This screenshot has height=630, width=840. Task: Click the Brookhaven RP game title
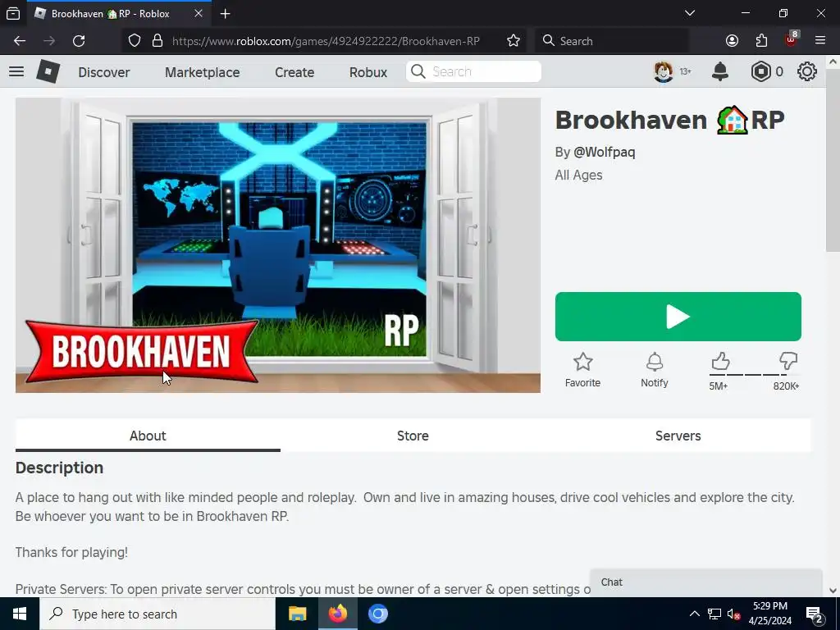[x=669, y=120]
